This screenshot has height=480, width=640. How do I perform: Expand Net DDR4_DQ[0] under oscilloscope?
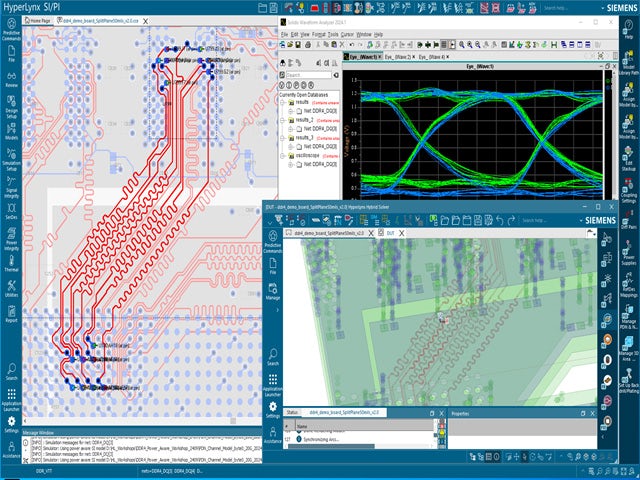pos(291,164)
